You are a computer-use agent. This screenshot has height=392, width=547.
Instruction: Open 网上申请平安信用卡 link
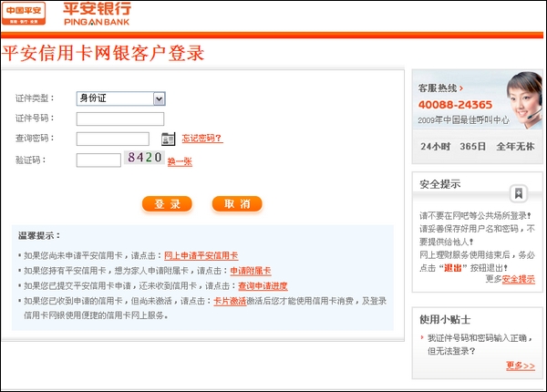pyautogui.click(x=201, y=255)
